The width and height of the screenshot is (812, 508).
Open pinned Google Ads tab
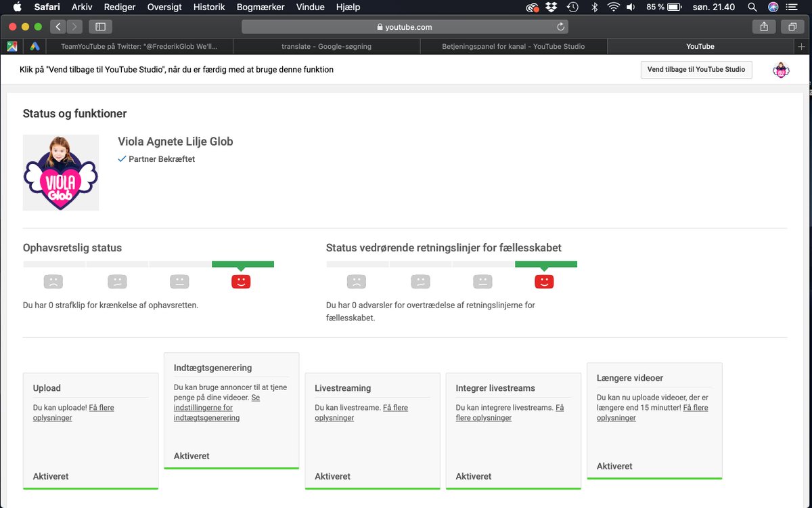[x=35, y=47]
